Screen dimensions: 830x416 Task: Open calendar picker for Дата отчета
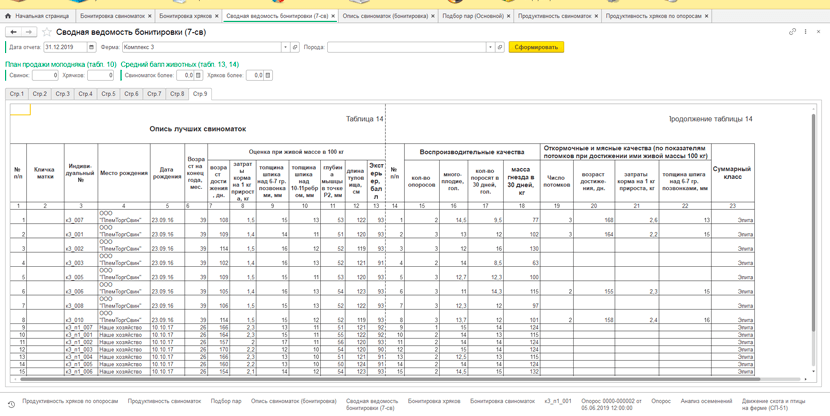pos(92,47)
